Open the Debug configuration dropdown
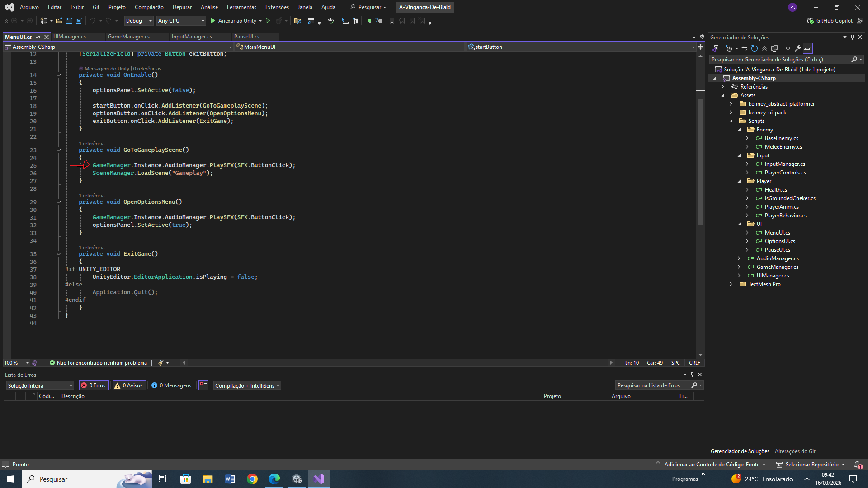Screen dimensions: 868x488 coord(138,21)
